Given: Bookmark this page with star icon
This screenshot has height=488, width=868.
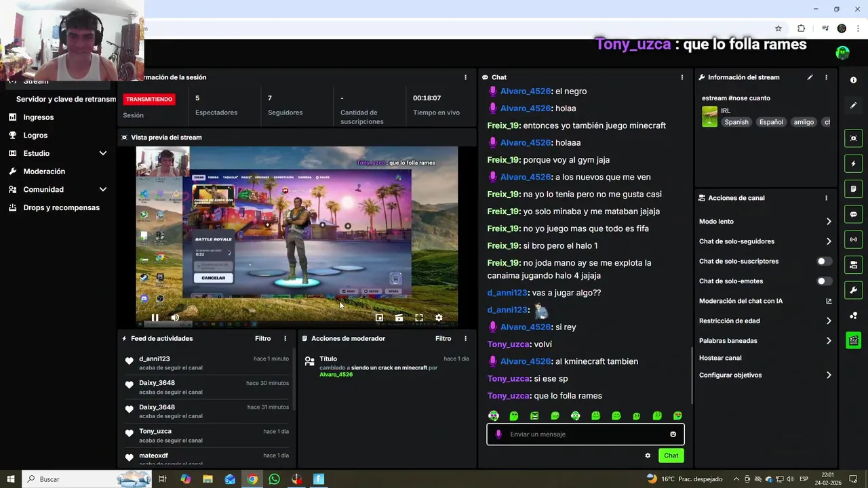Looking at the screenshot, I should 778,28.
